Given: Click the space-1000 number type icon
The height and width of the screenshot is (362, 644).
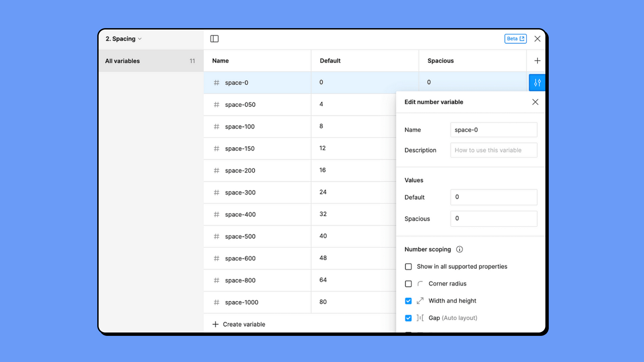Looking at the screenshot, I should tap(217, 302).
